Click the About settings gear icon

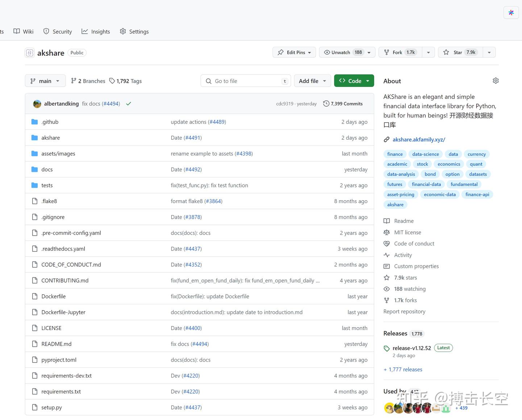click(x=496, y=81)
